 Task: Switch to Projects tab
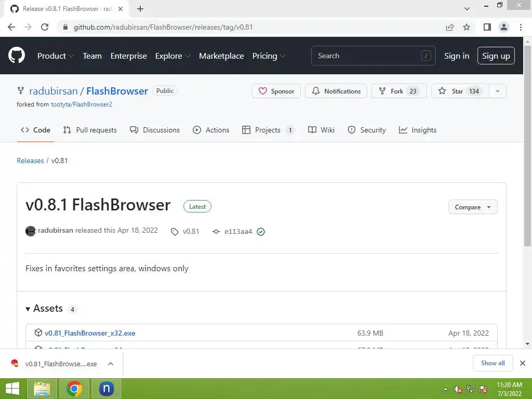tap(268, 130)
